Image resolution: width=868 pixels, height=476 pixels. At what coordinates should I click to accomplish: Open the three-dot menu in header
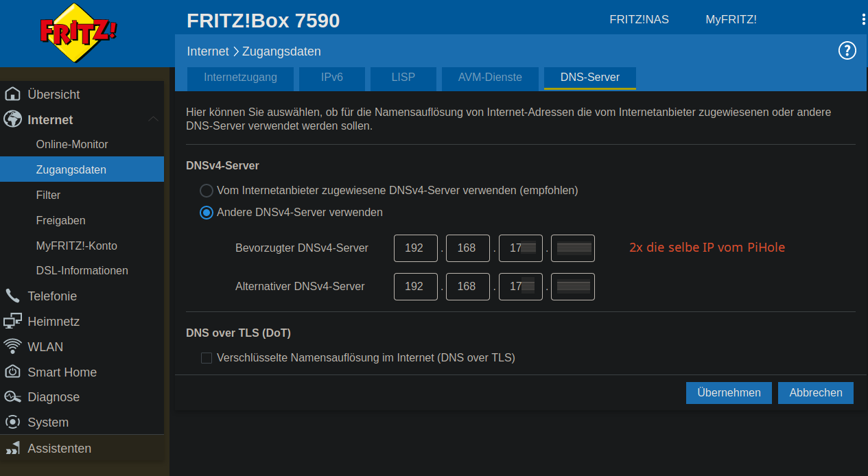coord(863,19)
